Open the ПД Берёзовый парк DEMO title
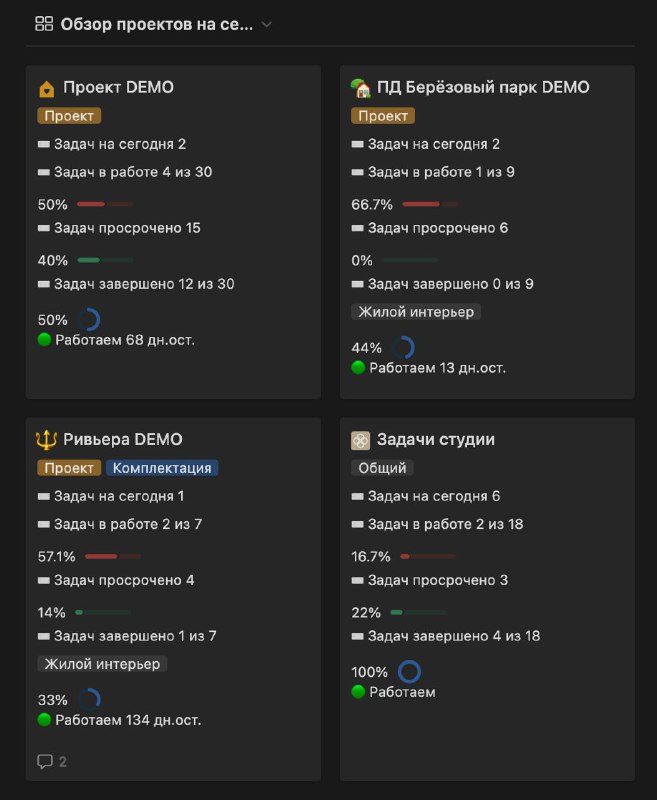This screenshot has height=800, width=657. pos(483,87)
